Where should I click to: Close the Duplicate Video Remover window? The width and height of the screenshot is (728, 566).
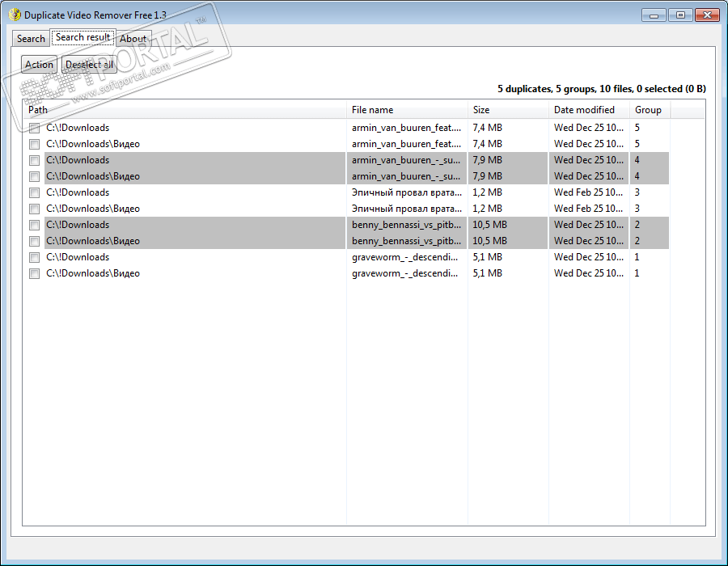point(707,15)
